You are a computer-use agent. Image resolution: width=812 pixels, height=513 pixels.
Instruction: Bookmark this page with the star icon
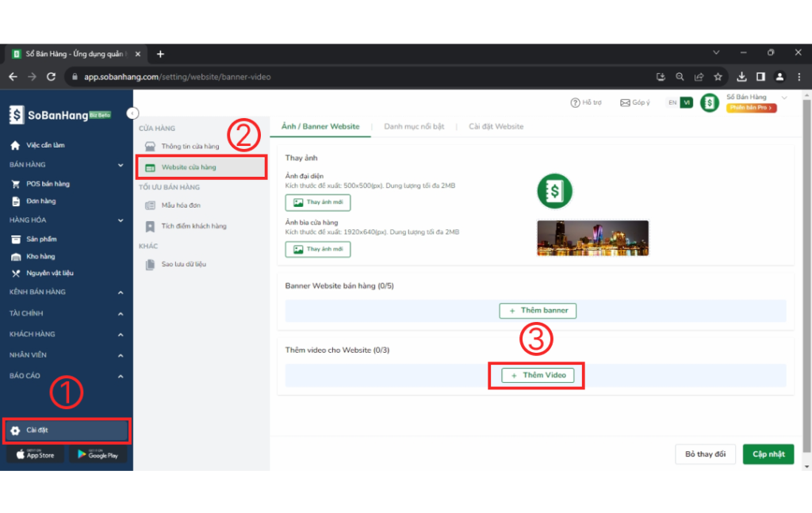pyautogui.click(x=718, y=77)
